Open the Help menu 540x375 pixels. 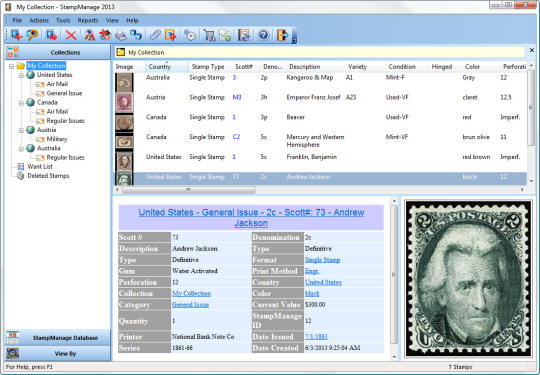pos(132,20)
